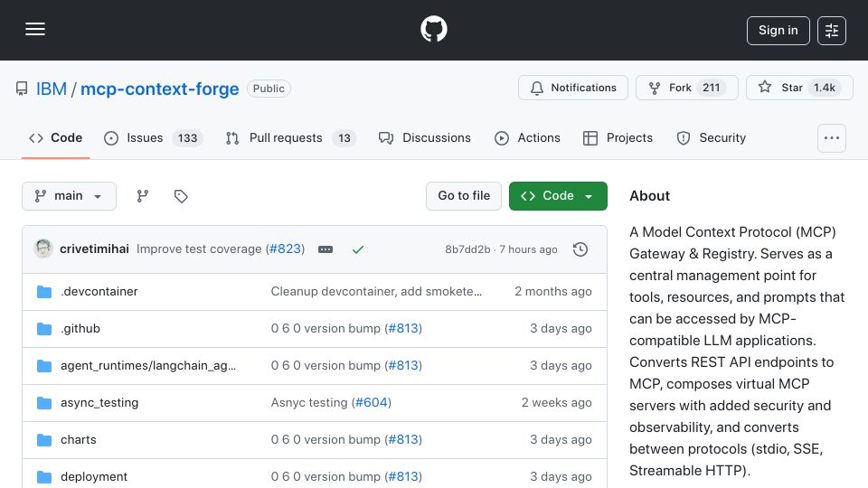Viewport: 868px width, 488px height.
Task: Open commit 8b7dd2b link
Action: pos(467,249)
